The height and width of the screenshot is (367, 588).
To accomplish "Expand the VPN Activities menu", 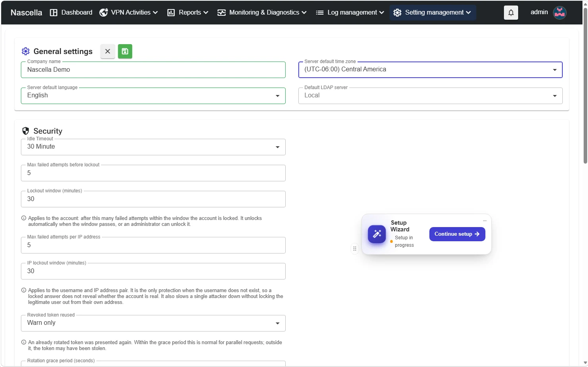I will coord(129,13).
